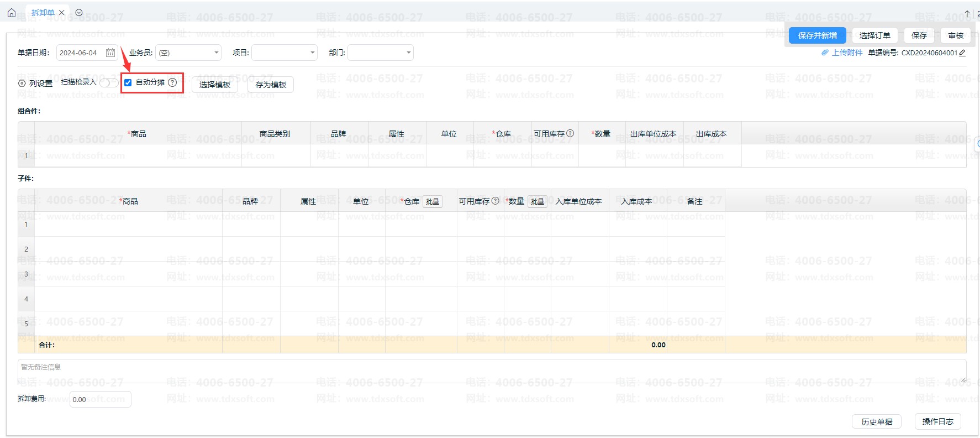Click the 审核 button
980x438 pixels.
(955, 35)
